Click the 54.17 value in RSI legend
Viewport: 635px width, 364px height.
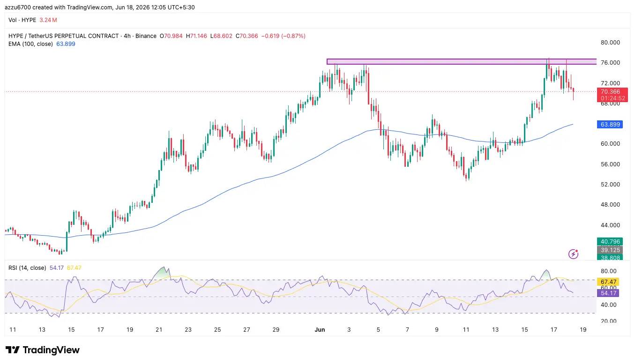(56, 268)
